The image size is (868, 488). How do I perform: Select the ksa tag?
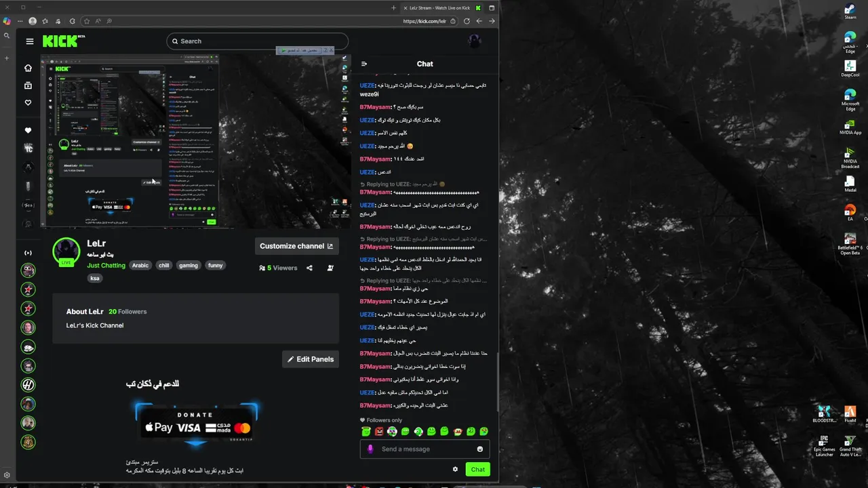point(95,278)
